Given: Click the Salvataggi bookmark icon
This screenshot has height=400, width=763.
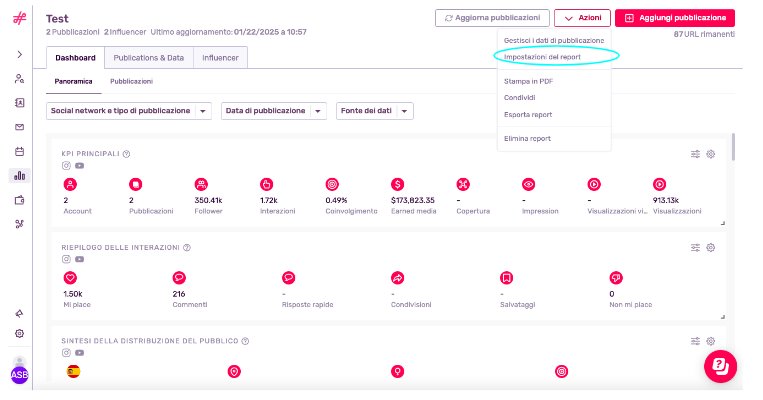Looking at the screenshot, I should tap(507, 278).
